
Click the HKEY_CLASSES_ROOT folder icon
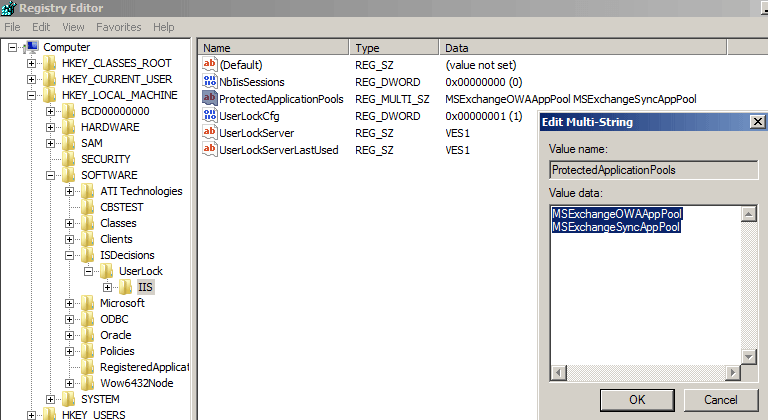coord(49,63)
